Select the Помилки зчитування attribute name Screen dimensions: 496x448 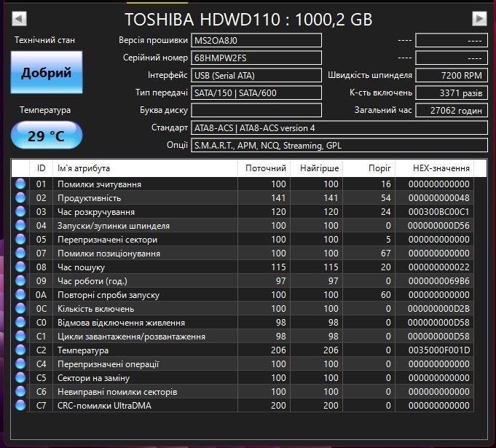pyautogui.click(x=99, y=184)
